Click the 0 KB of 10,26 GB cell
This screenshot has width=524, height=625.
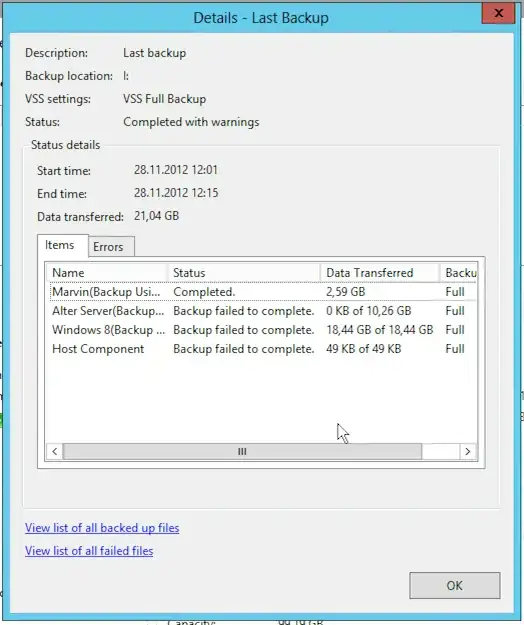pyautogui.click(x=369, y=311)
